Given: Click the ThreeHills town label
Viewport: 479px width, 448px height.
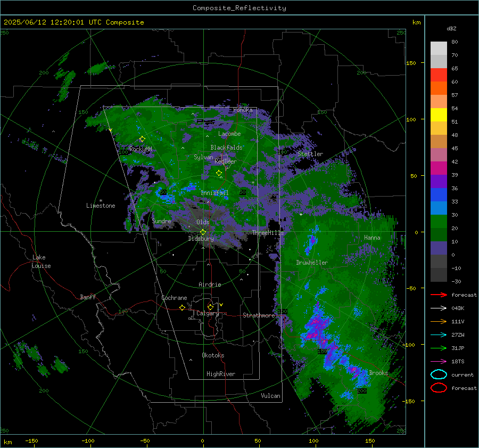Looking at the screenshot, I should click(x=268, y=233).
